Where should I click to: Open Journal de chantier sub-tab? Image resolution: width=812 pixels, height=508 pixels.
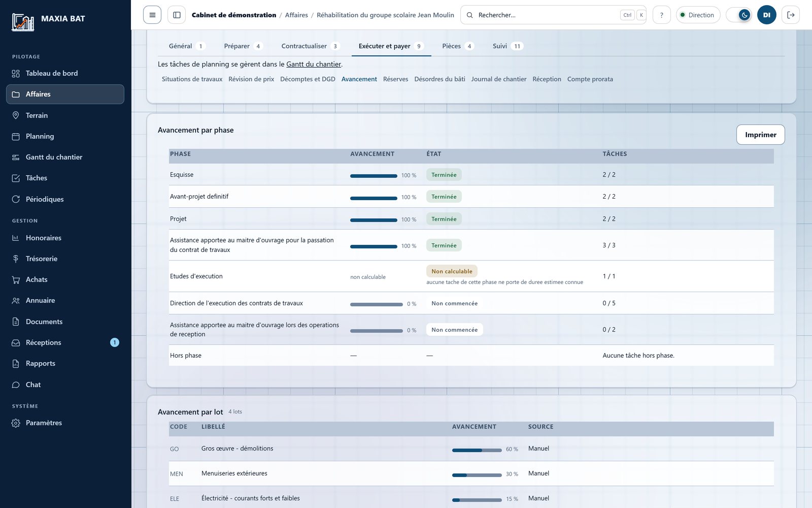pyautogui.click(x=498, y=79)
